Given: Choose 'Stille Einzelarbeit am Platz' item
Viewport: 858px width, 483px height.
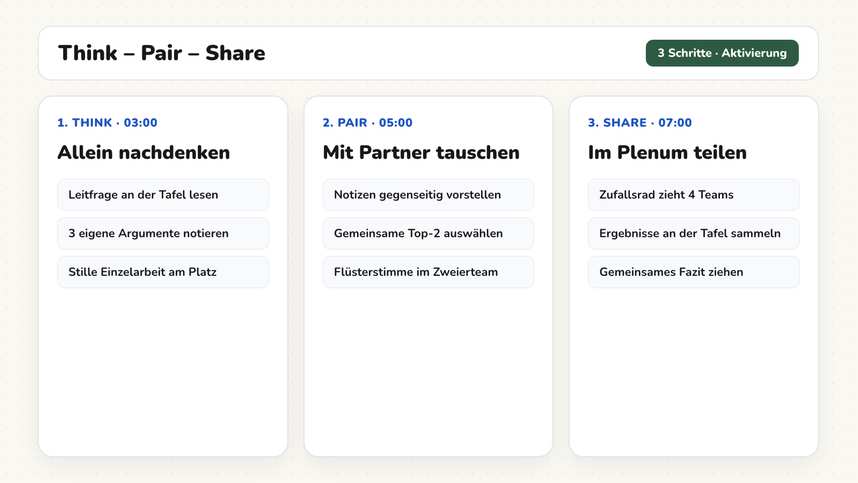Looking at the screenshot, I should point(163,272).
